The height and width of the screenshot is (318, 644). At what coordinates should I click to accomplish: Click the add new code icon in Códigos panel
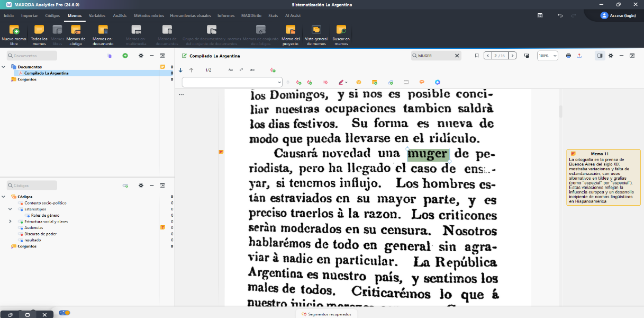pyautogui.click(x=125, y=185)
